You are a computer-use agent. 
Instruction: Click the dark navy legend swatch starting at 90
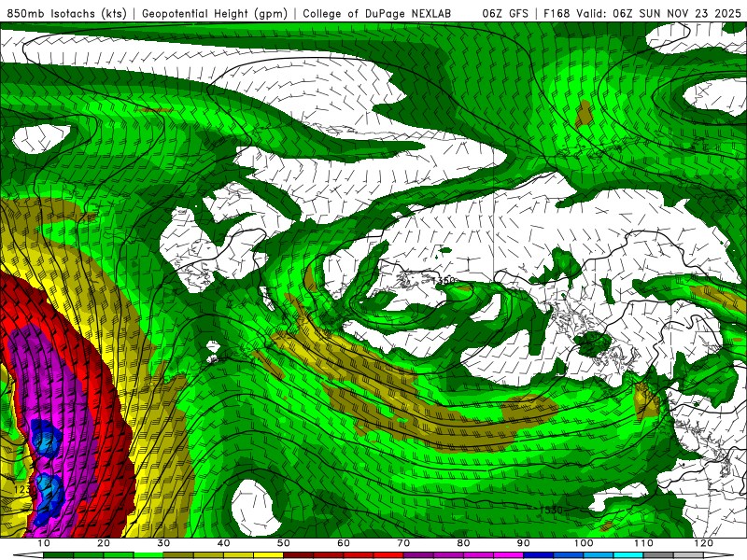click(539, 555)
